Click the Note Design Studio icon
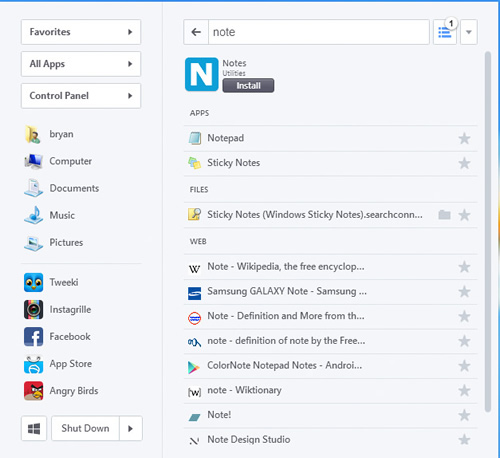 coord(195,441)
